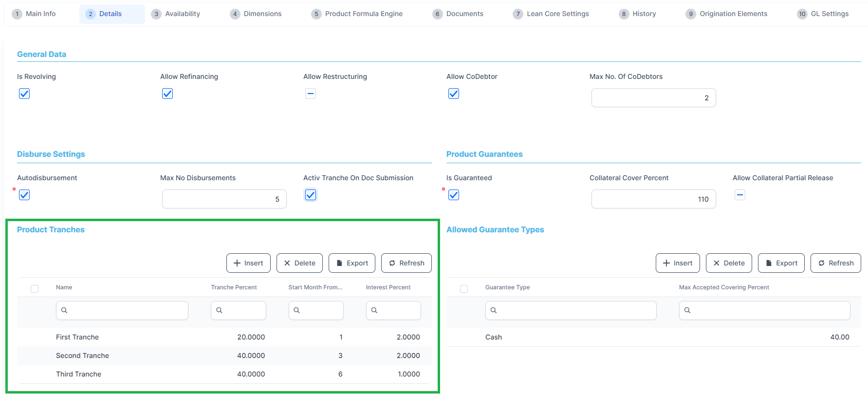Focus the Collateral Cover Percent field

pos(653,199)
